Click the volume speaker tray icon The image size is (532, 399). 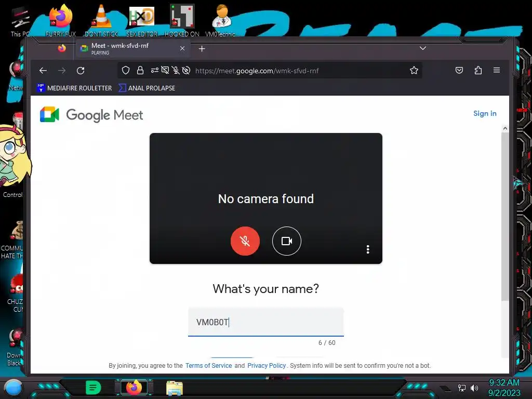pos(474,388)
